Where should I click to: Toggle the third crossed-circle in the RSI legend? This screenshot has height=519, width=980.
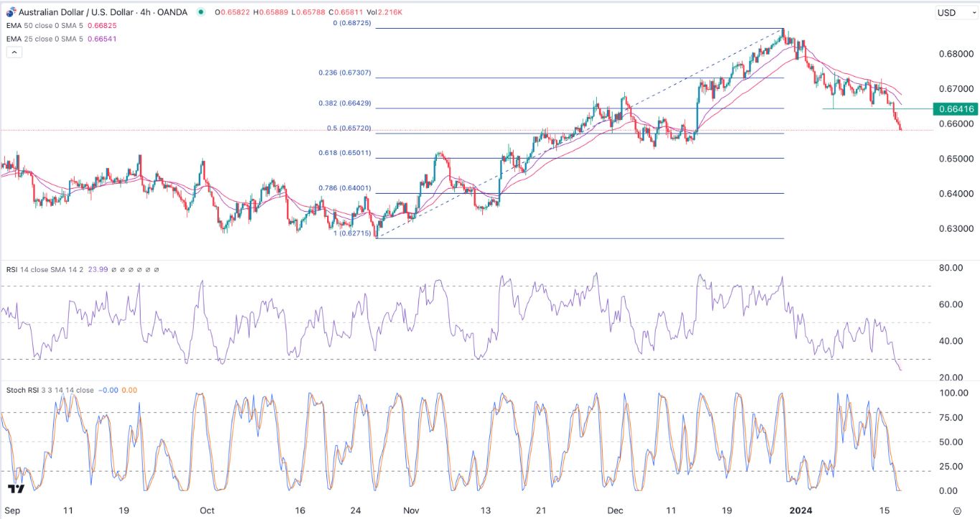coord(131,269)
